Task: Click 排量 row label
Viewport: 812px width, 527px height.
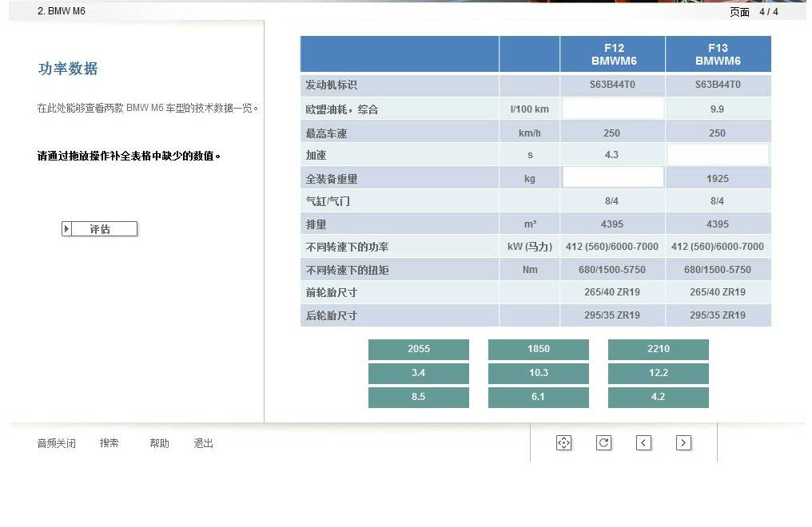Action: (x=316, y=224)
